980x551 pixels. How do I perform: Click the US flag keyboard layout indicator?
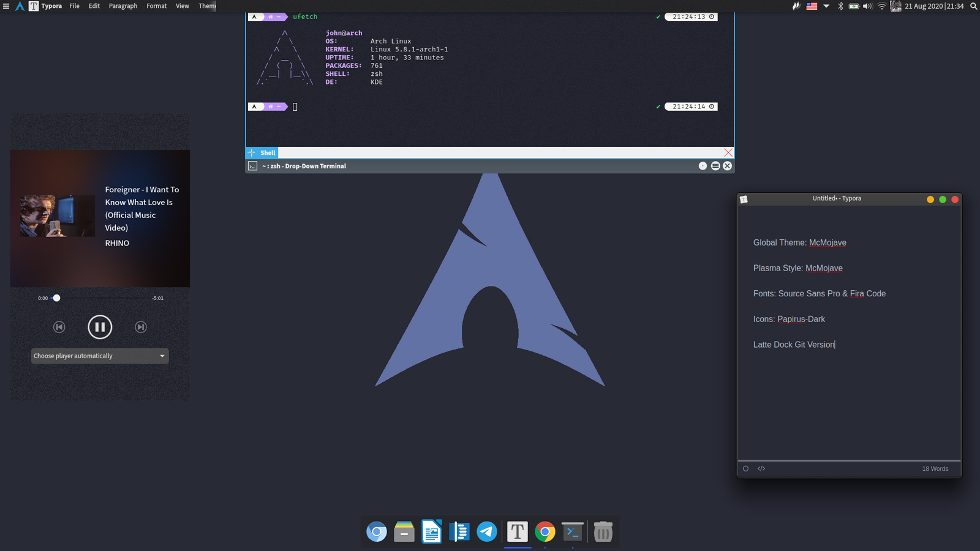point(812,6)
